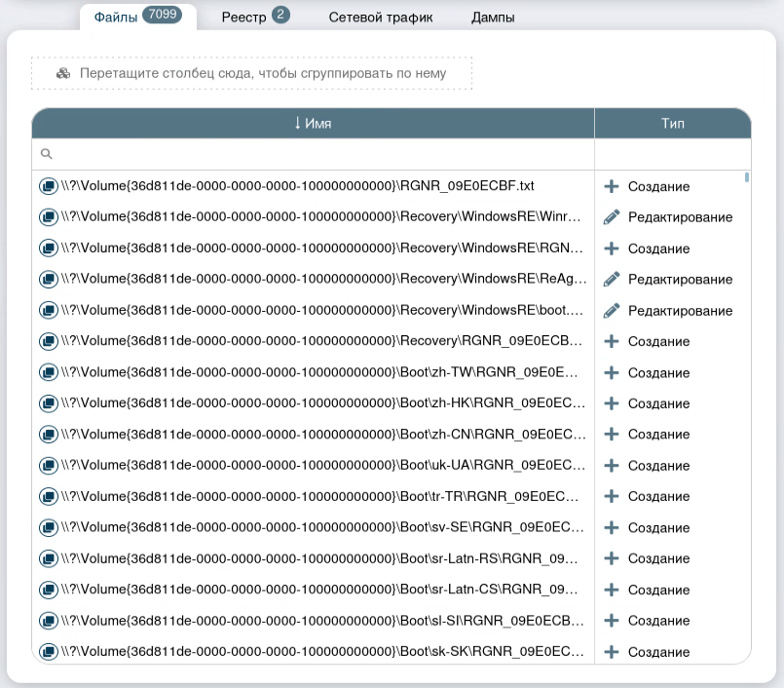Click the grouping icon in the drag-column panel

point(63,73)
